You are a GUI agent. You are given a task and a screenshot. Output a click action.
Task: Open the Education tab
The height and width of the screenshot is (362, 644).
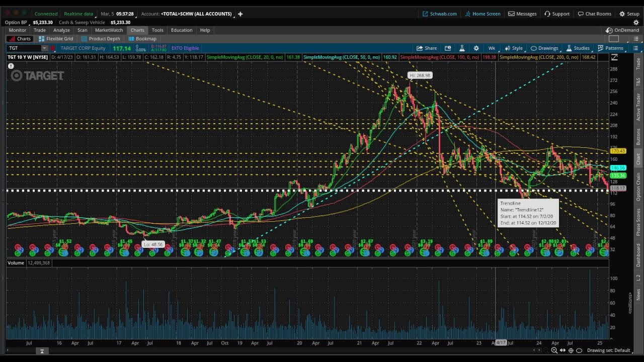coord(182,30)
